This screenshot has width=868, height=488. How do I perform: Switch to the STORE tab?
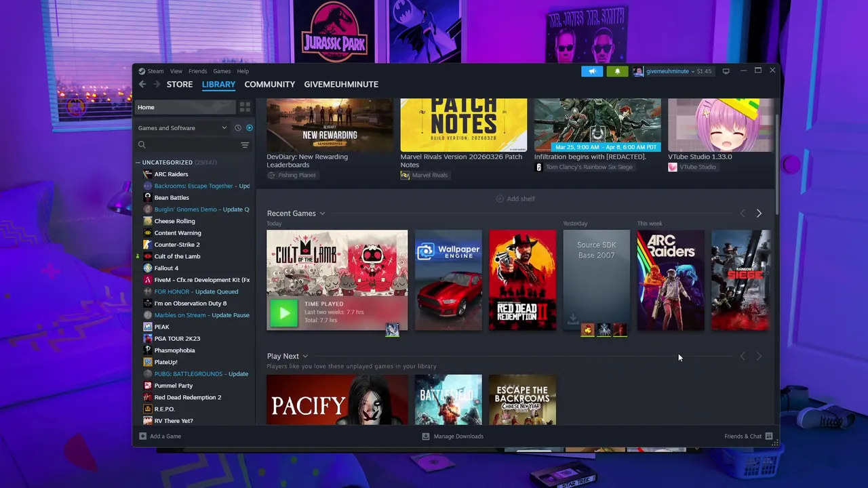coord(180,84)
